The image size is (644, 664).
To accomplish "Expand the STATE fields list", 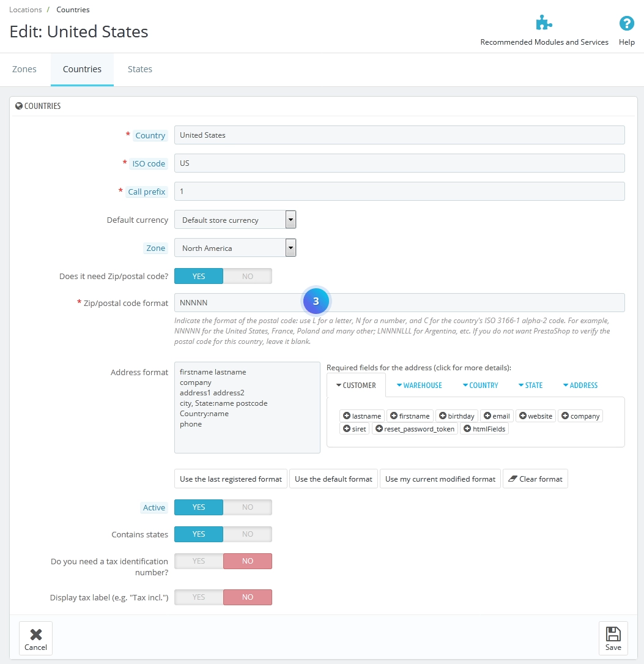I will (530, 385).
